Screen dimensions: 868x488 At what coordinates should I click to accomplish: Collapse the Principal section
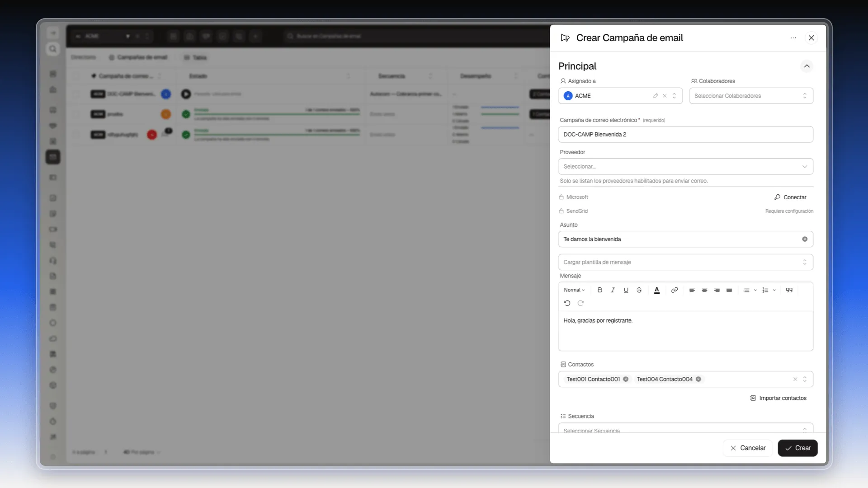807,66
